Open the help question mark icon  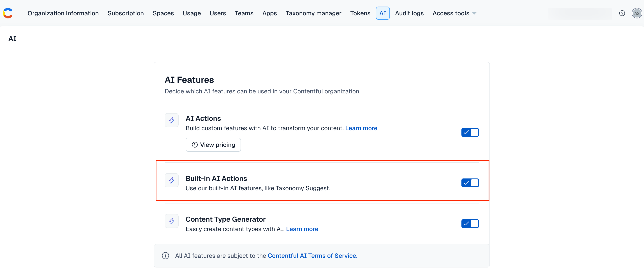click(x=622, y=13)
